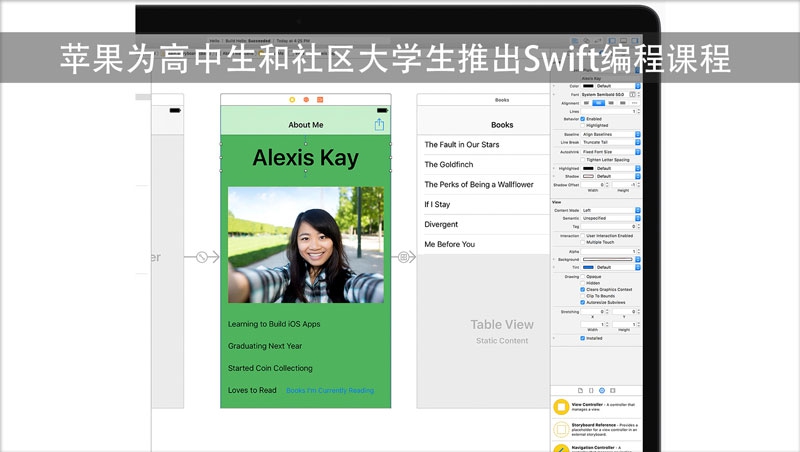Select the 'Divergent' table row

pyautogui.click(x=483, y=224)
